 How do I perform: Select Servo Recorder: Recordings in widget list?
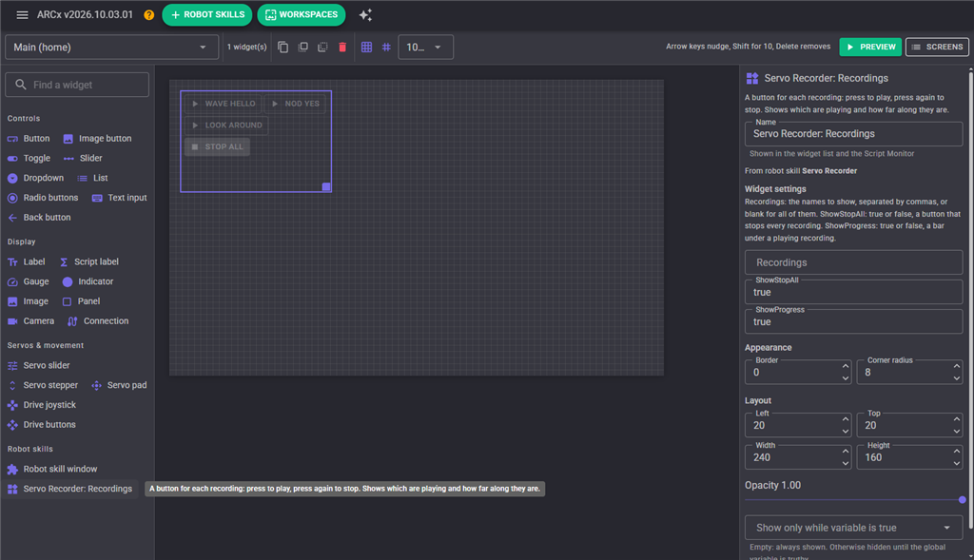[x=70, y=490]
